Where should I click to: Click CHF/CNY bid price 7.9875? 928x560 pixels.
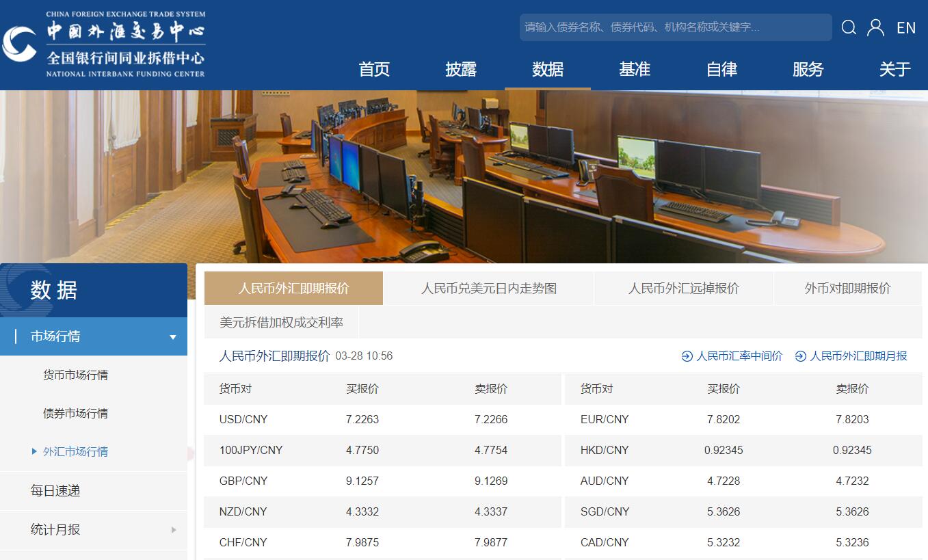click(362, 542)
